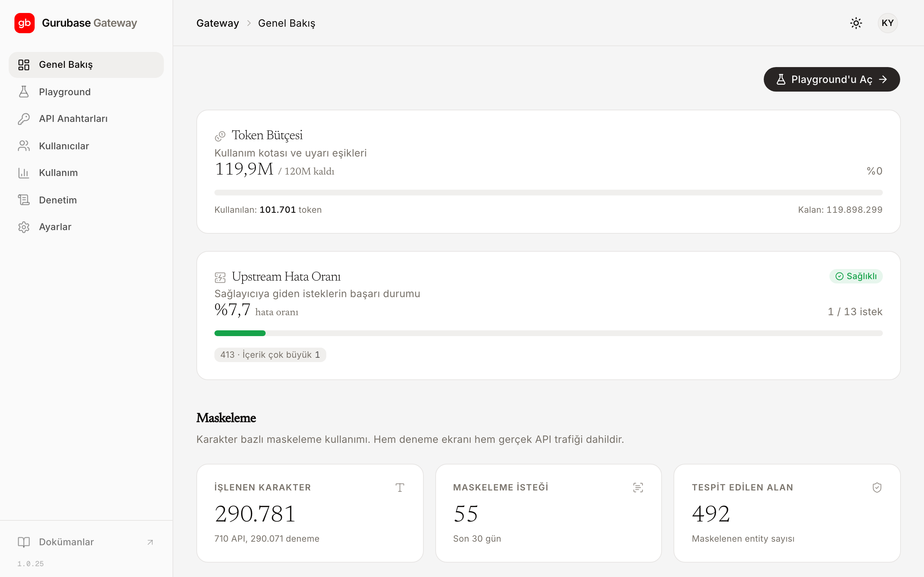Click the Sağlıklı status badge

click(x=856, y=276)
